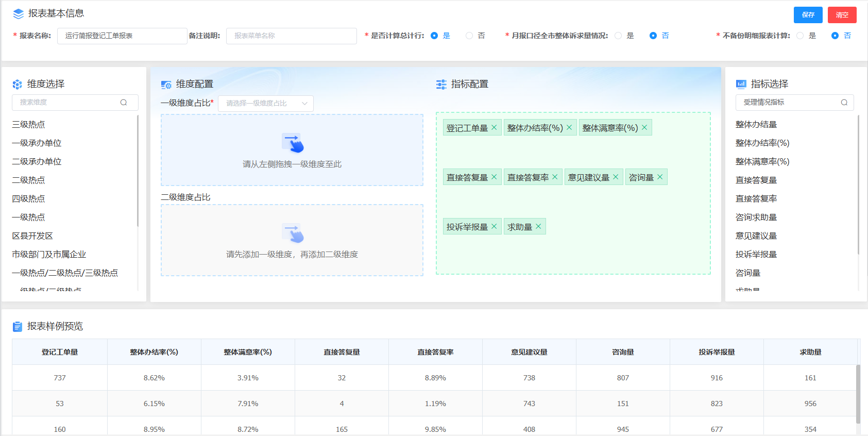Remove the 咨询量 tag via its X
This screenshot has height=436, width=868.
(x=660, y=177)
